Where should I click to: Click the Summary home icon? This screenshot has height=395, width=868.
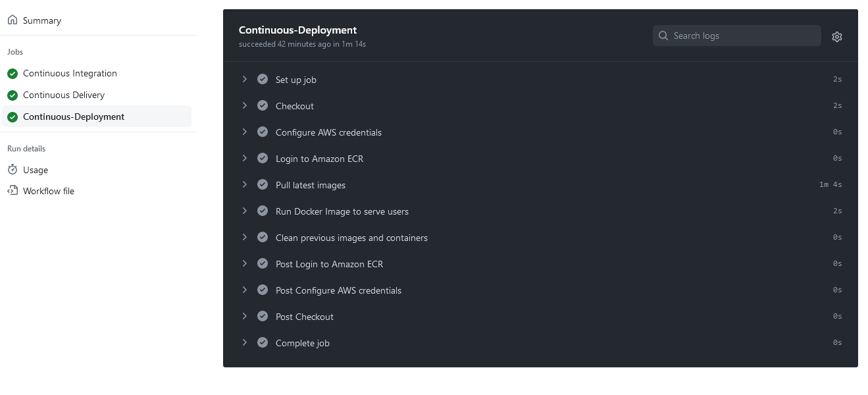click(12, 20)
